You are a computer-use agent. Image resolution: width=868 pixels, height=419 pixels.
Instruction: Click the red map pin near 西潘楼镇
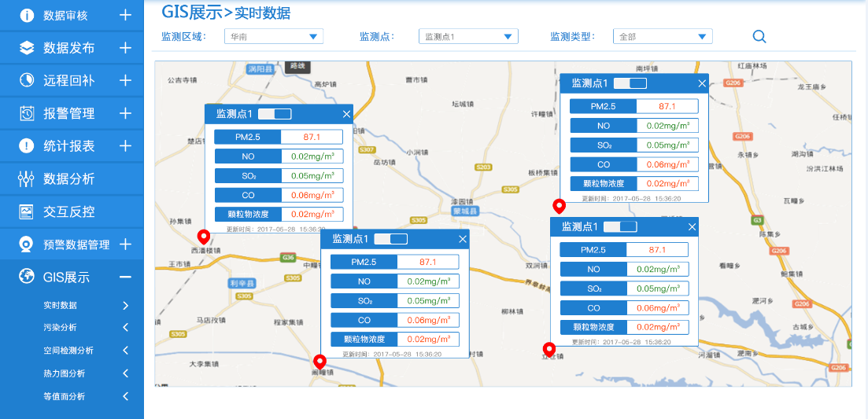coord(204,236)
